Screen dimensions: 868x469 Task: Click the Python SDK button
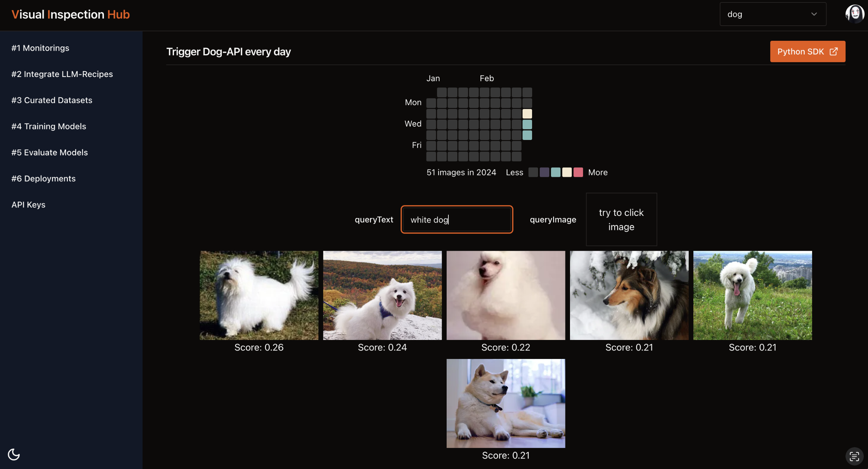click(808, 52)
